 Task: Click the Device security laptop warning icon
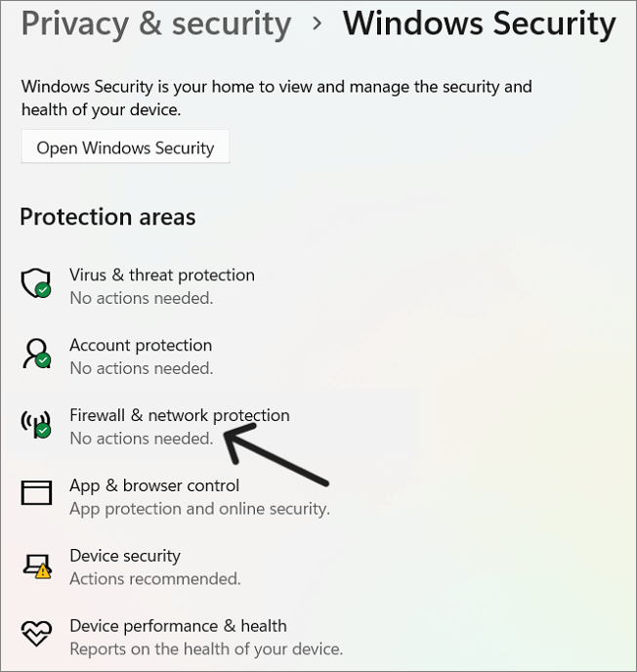[36, 565]
